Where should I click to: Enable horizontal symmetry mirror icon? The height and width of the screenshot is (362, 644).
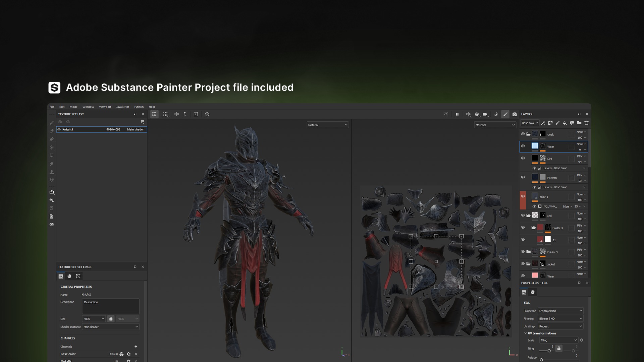176,114
